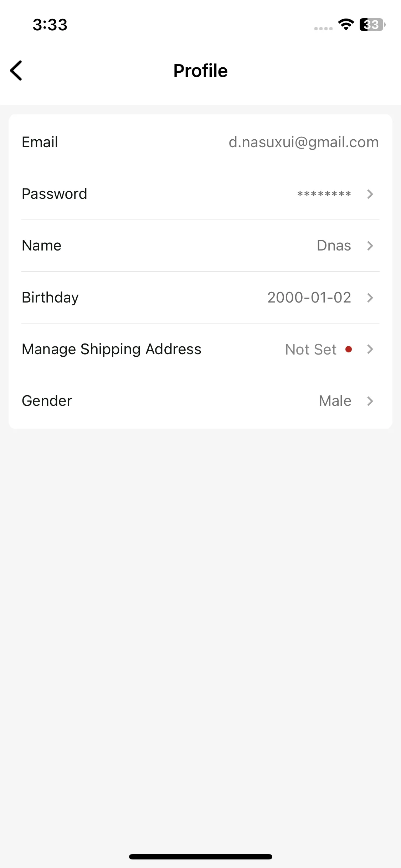Screen dimensions: 401x868
Task: Click the email address d.nasuxui@gmail.com
Action: pyautogui.click(x=304, y=142)
